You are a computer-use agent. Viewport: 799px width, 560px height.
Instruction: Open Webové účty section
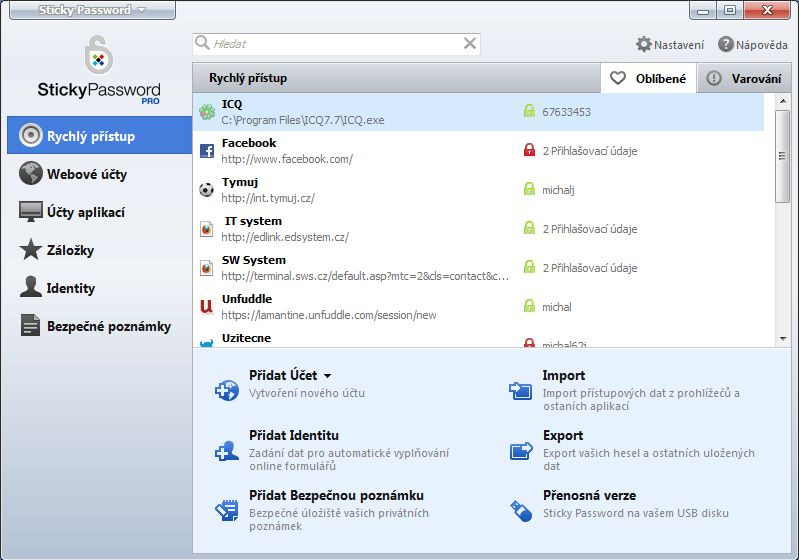pyautogui.click(x=99, y=174)
